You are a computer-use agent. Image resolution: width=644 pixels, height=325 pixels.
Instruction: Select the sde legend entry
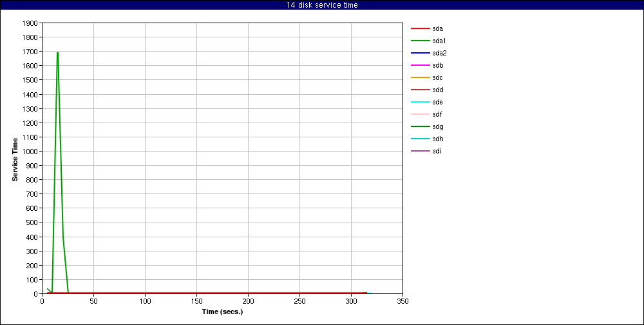[x=427, y=102]
